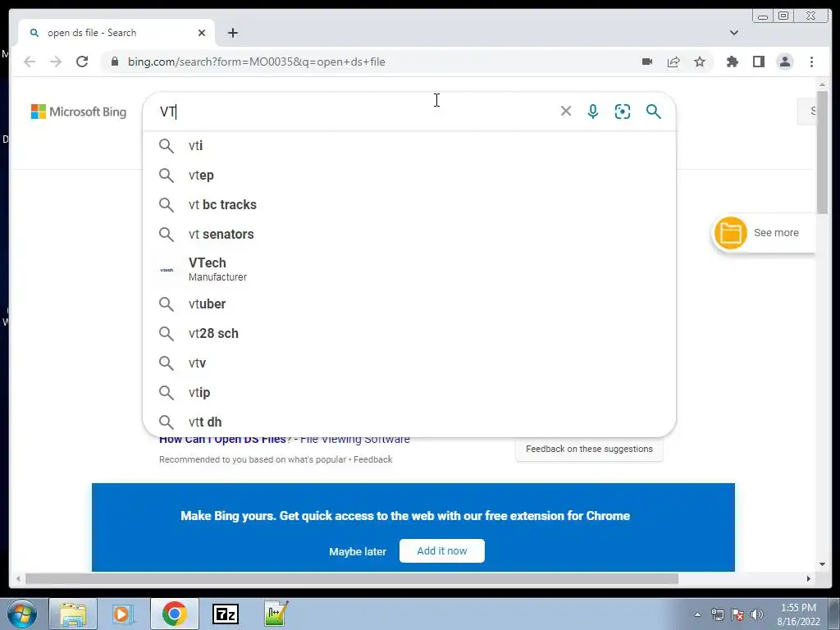Click the camera icon in the address bar
Screen dimensions: 840x630
(x=647, y=62)
